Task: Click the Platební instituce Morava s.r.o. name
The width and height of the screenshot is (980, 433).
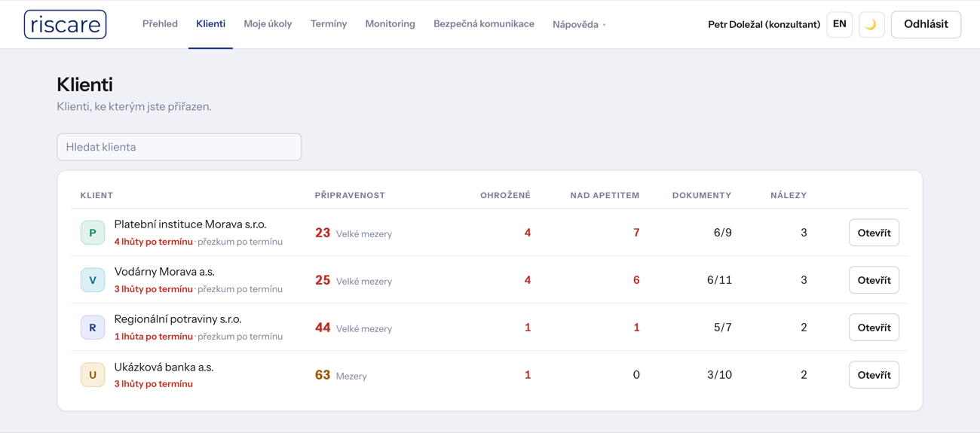Action: pyautogui.click(x=190, y=224)
